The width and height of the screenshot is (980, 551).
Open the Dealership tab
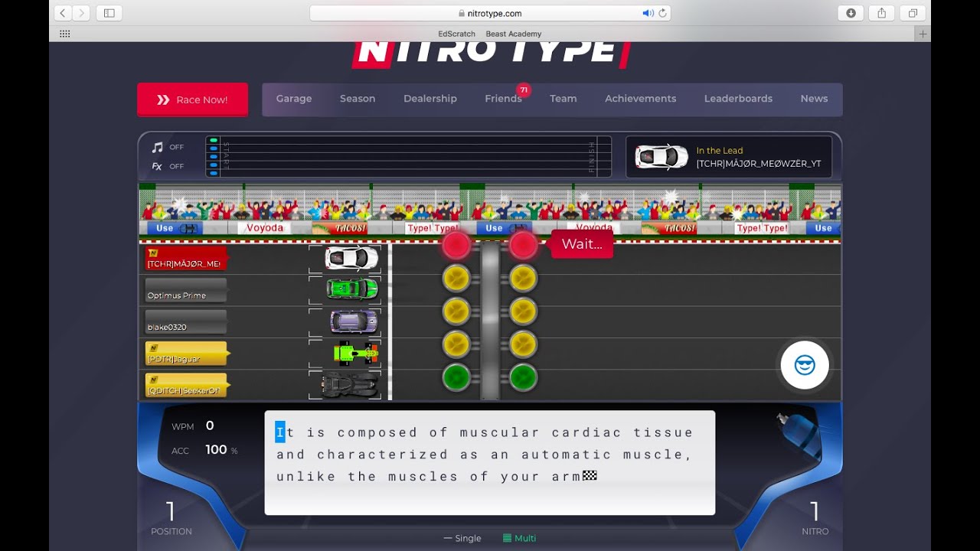[x=430, y=99]
